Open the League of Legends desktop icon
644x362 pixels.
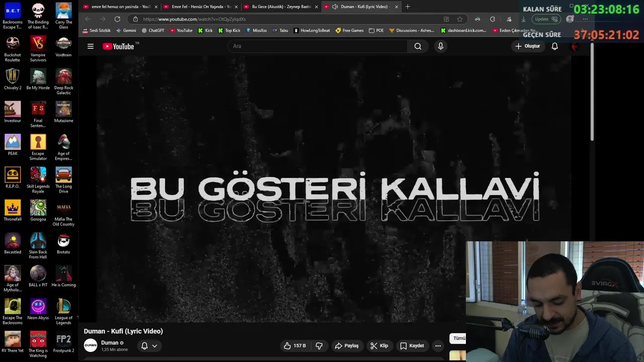63,312
